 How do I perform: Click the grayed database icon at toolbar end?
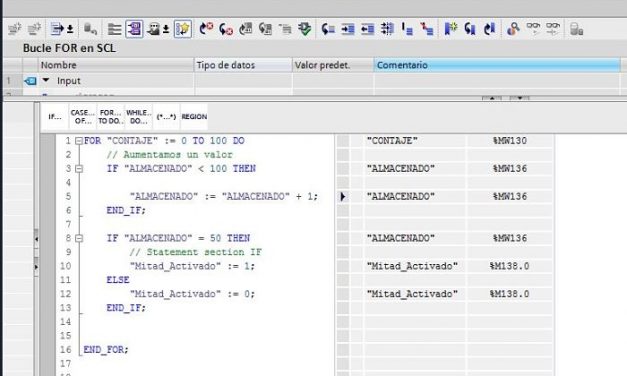pos(576,29)
